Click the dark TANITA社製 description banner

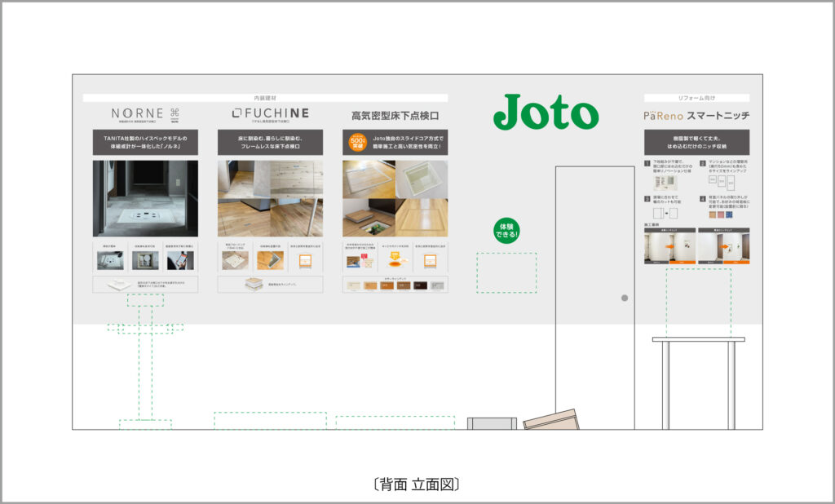[x=145, y=143]
